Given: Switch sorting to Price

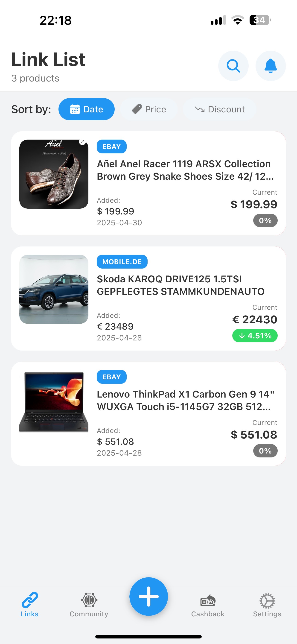Looking at the screenshot, I should point(148,109).
